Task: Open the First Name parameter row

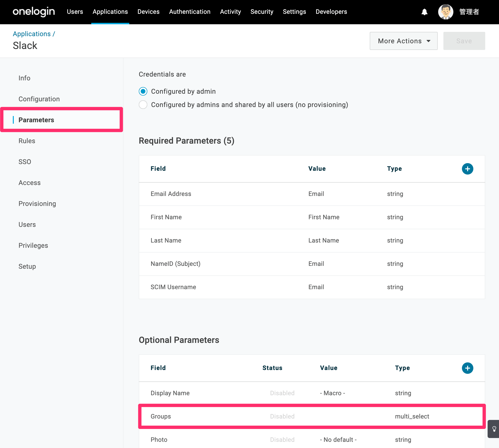Action: [x=312, y=217]
